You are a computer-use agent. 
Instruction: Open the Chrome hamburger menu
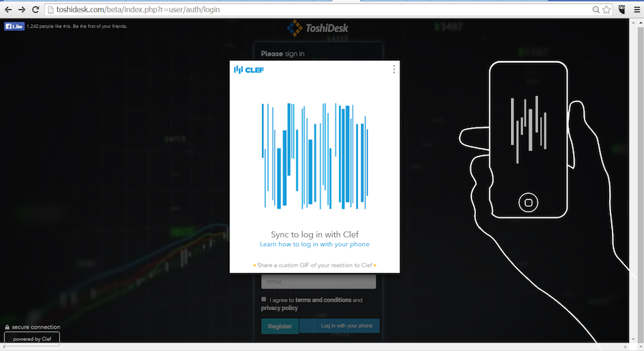[x=637, y=9]
